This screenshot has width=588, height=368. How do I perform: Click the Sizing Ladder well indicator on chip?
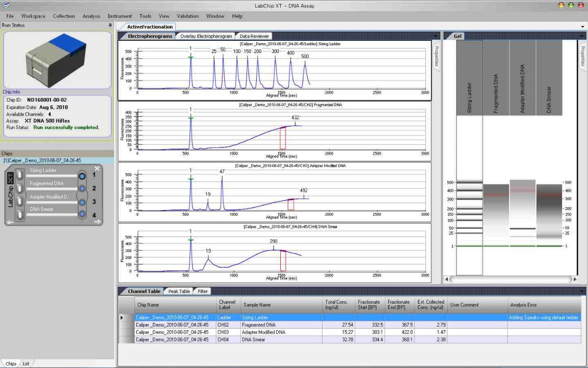click(x=82, y=176)
